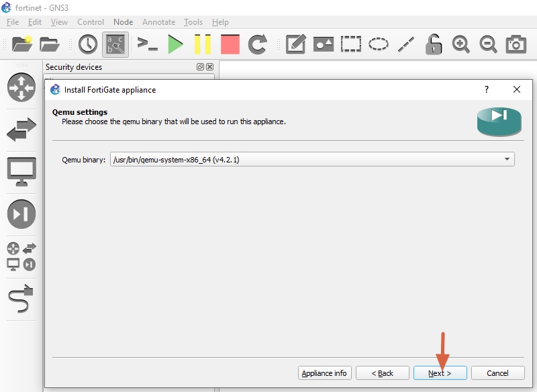Viewport: 537px width, 392px height.
Task: Open the Annotate menu
Action: [x=158, y=22]
